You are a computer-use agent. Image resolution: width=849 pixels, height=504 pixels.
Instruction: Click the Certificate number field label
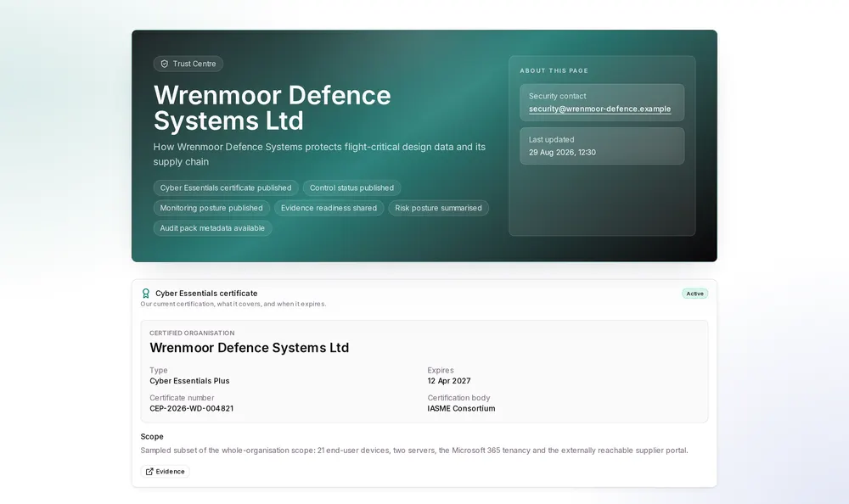click(x=182, y=398)
